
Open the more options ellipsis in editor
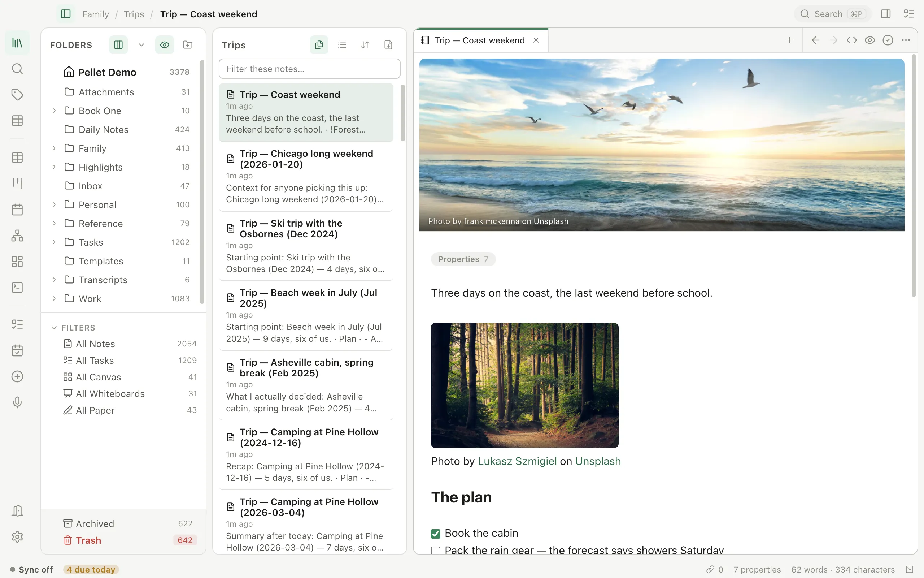coord(906,40)
